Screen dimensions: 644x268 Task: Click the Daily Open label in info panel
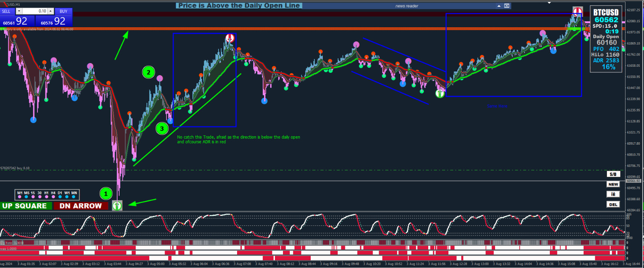pos(606,37)
